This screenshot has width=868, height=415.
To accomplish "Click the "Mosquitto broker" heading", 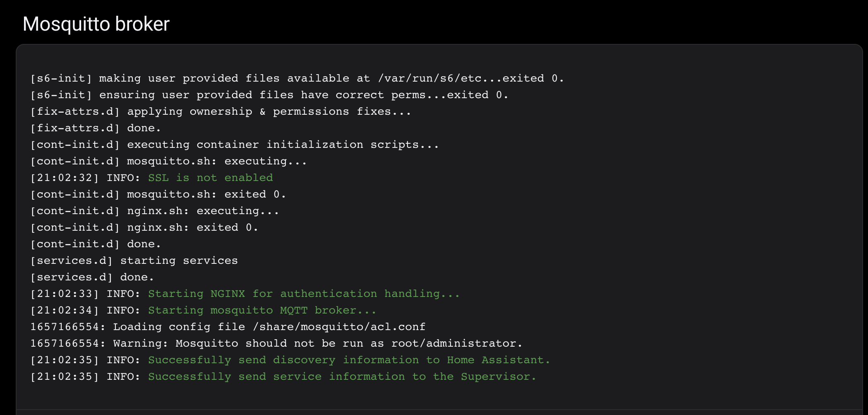I will [96, 24].
